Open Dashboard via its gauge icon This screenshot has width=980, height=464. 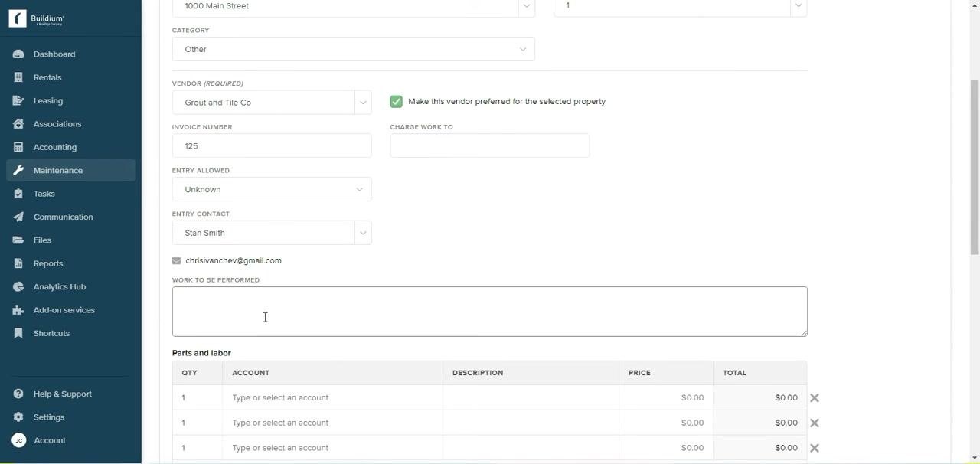tap(18, 54)
